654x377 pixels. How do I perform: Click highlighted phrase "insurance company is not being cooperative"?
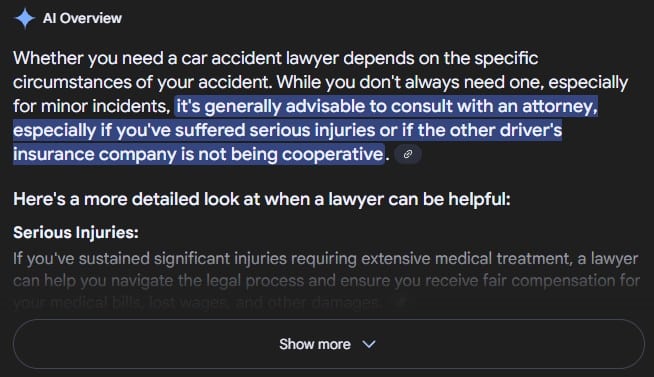(x=198, y=154)
